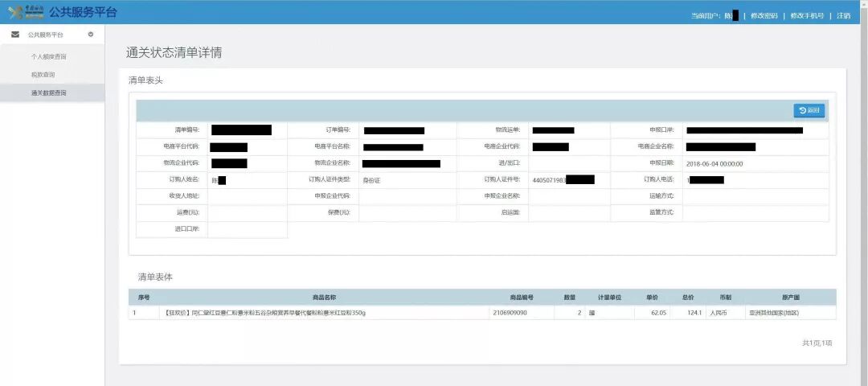Click the 通关状态清单详情 page heading
This screenshot has height=386, width=868.
click(x=174, y=53)
